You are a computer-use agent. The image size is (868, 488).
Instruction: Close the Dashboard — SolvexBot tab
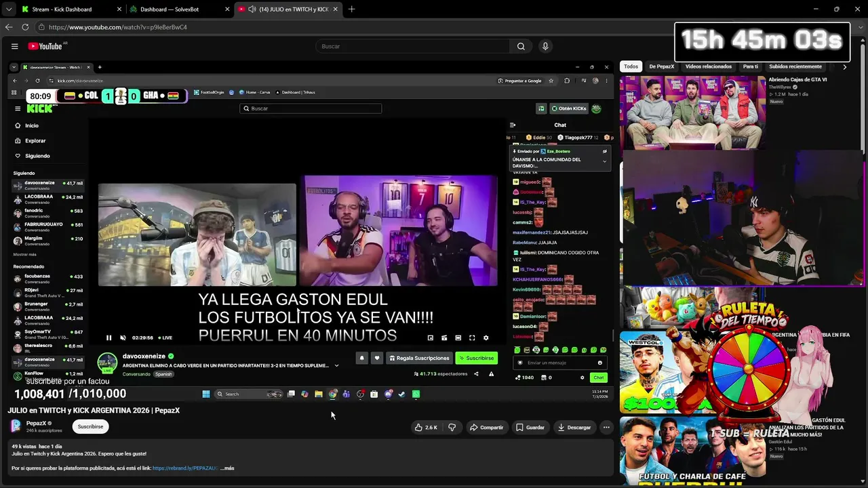tap(227, 9)
